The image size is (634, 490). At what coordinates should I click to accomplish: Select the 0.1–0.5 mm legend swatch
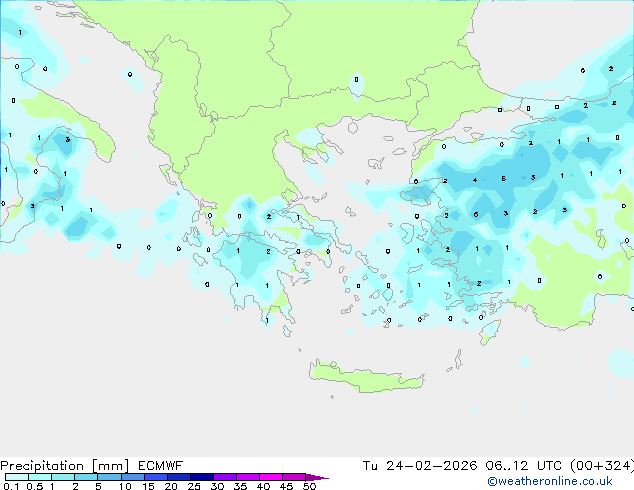(x=17, y=477)
